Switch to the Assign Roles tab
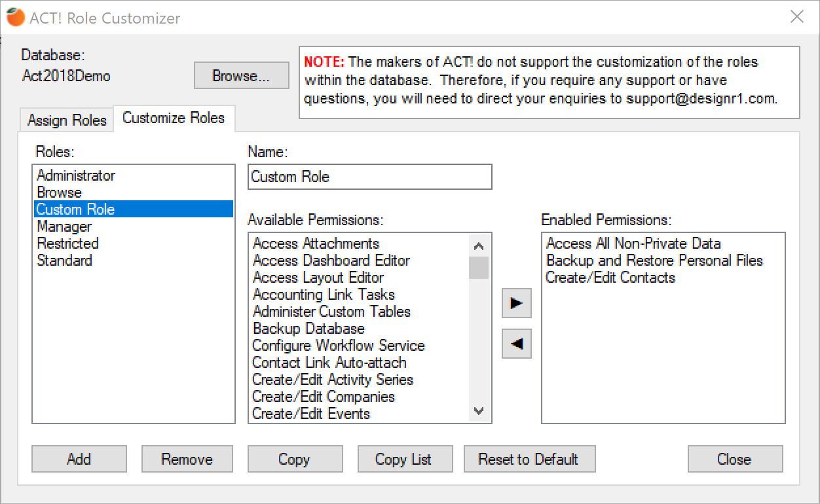The width and height of the screenshot is (820, 504). 67,120
